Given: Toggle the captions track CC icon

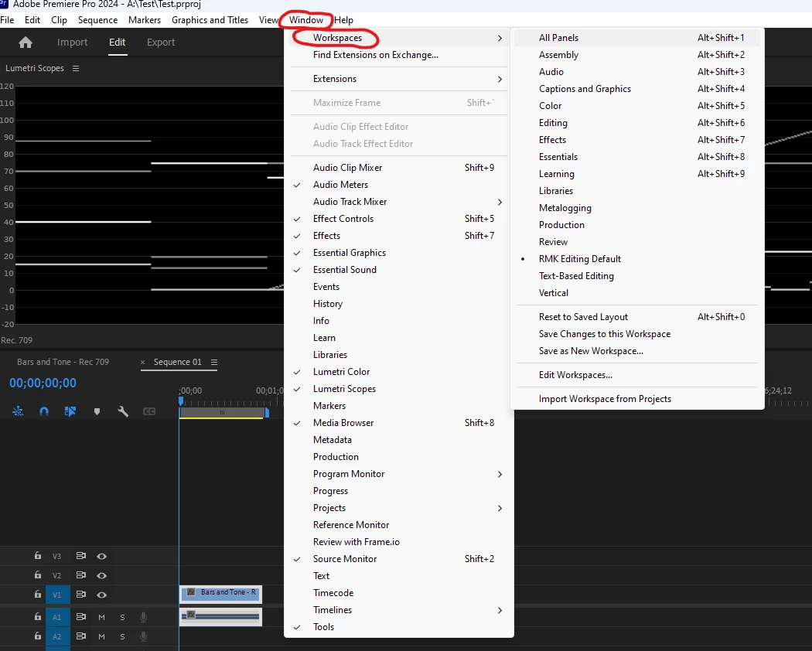Looking at the screenshot, I should (149, 411).
